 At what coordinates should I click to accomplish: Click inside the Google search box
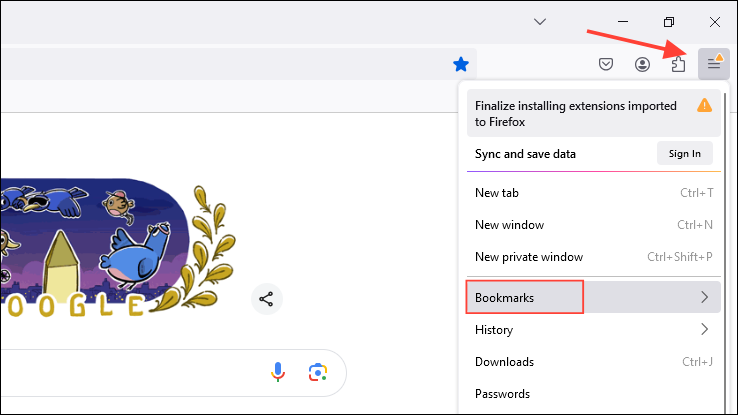(130, 372)
